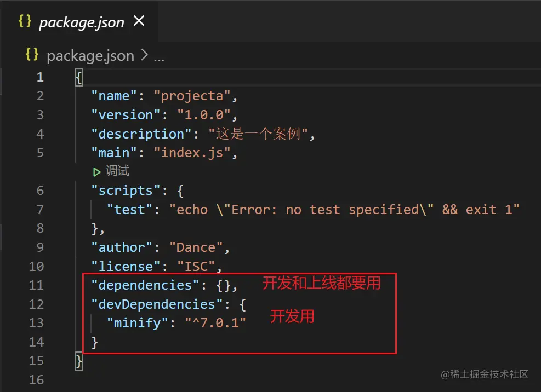The image size is (541, 392).
Task: Open the package.json breadcrumb dropdown
Action: coord(90,55)
